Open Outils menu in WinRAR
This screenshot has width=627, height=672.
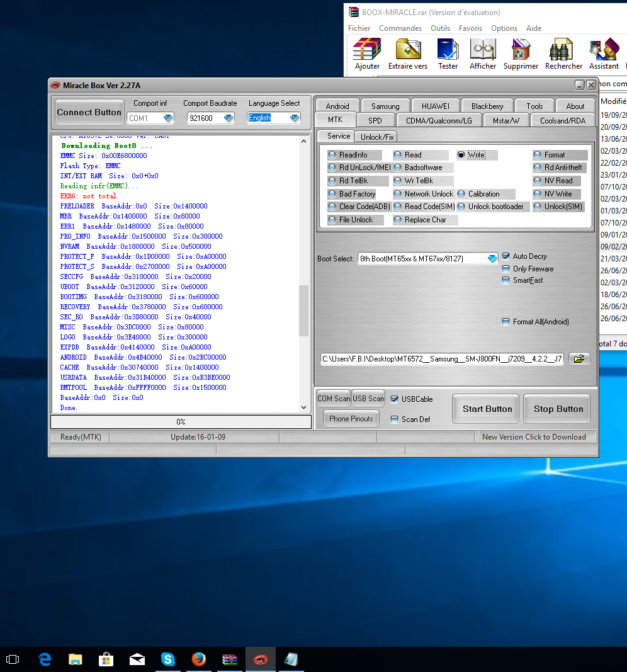click(440, 28)
